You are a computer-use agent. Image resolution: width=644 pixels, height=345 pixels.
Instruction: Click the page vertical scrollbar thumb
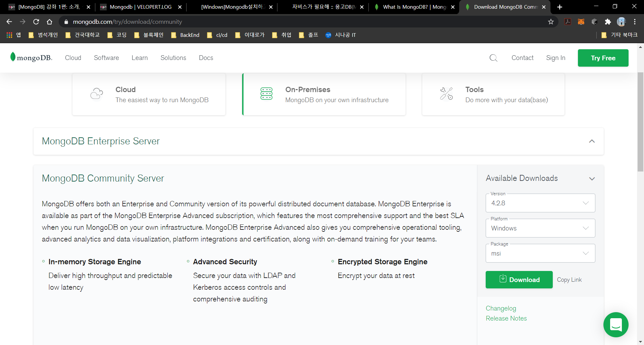[640, 122]
